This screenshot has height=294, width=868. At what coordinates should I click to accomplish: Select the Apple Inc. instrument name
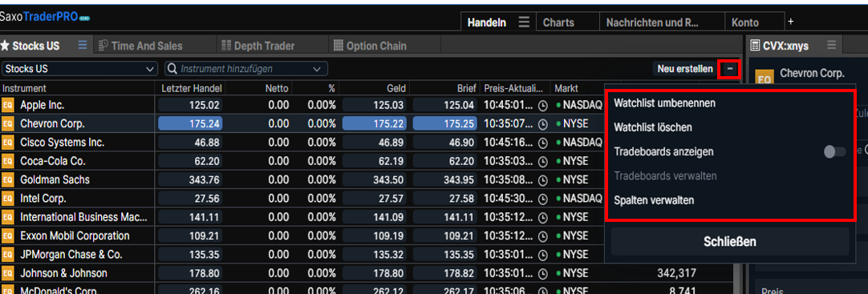click(42, 105)
